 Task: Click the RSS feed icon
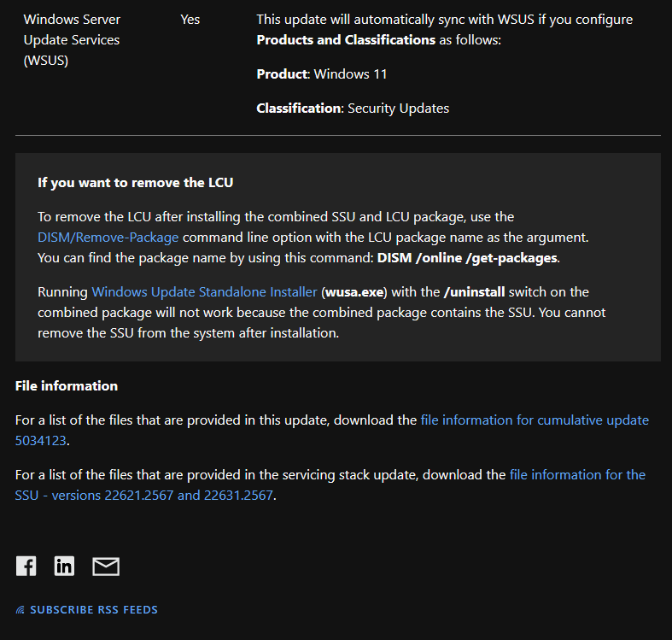point(20,610)
